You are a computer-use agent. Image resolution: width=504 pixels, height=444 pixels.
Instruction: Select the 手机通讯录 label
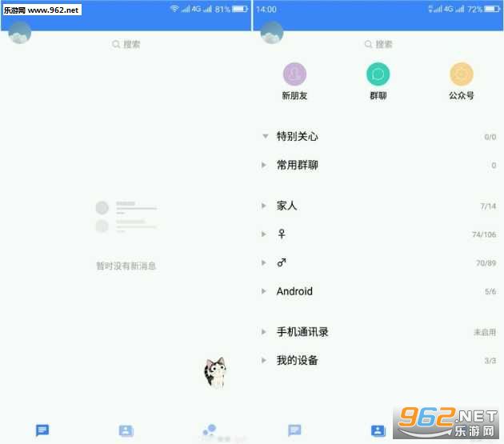(302, 332)
